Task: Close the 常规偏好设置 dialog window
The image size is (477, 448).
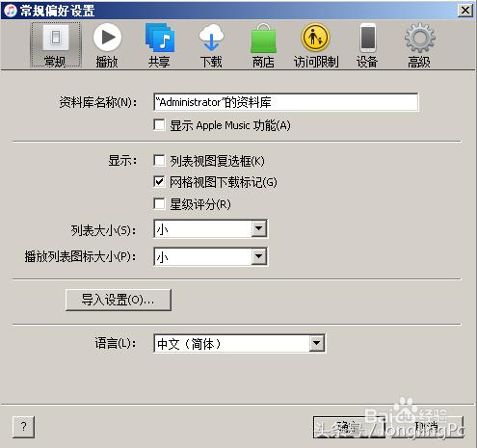Action: point(465,11)
